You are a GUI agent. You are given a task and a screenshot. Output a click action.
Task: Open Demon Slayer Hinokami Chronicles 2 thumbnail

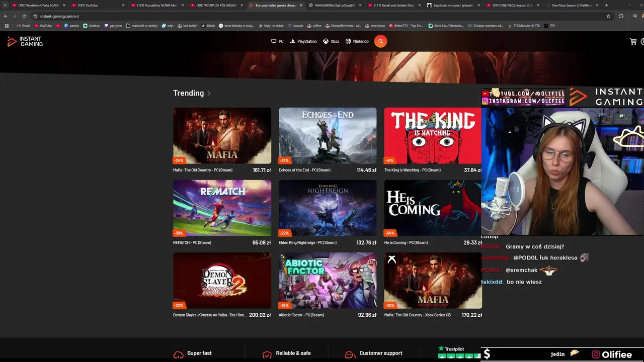point(222,280)
